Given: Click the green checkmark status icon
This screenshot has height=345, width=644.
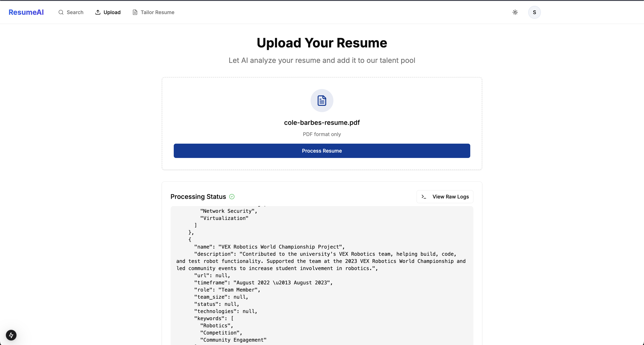Looking at the screenshot, I should [x=232, y=197].
